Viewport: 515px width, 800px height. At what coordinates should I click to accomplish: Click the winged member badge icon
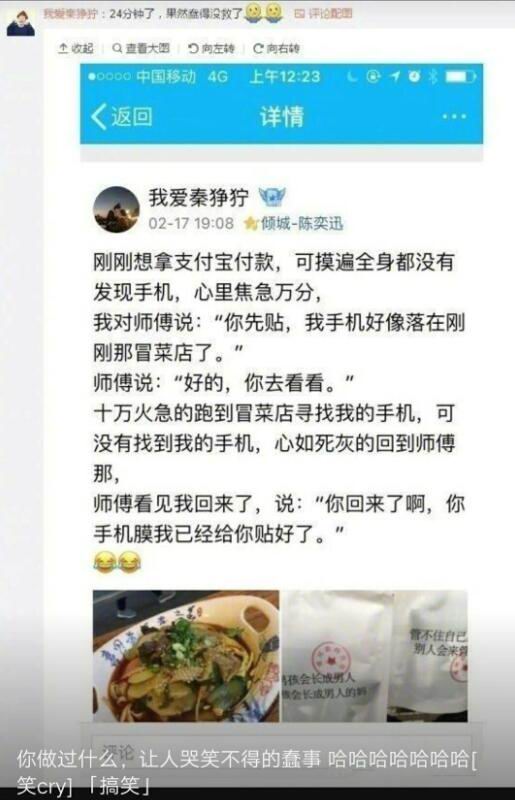[x=272, y=197]
